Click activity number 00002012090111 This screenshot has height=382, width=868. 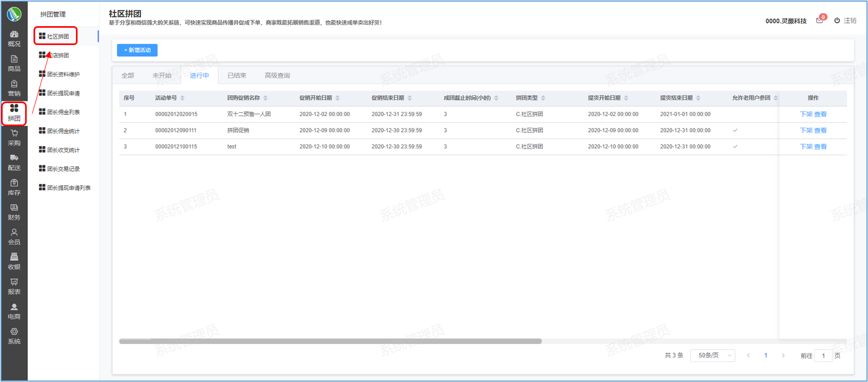click(176, 130)
